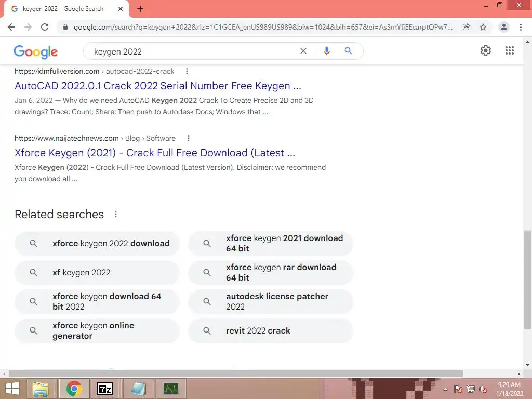Submit search with magnifier icon
Viewport: 532px width, 399px height.
point(348,51)
